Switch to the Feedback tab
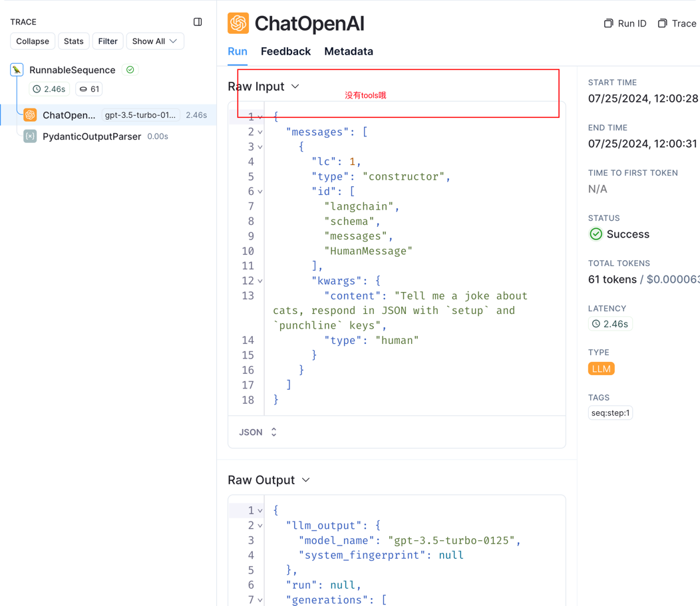 coord(285,51)
